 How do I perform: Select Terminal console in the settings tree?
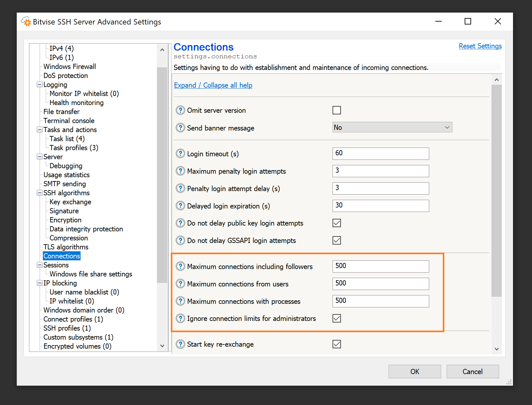tap(69, 121)
